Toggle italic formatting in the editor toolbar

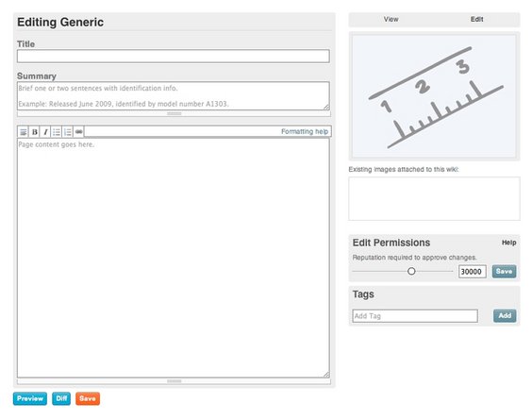[45, 132]
